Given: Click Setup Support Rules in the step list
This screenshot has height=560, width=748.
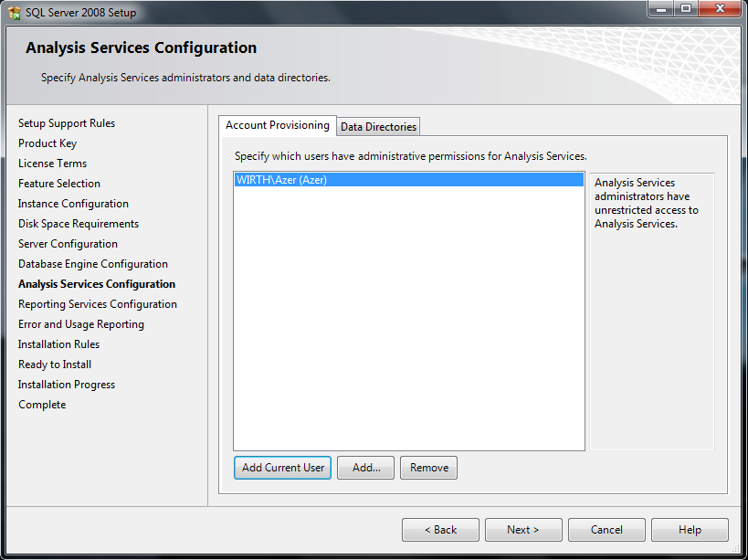Looking at the screenshot, I should pyautogui.click(x=67, y=123).
